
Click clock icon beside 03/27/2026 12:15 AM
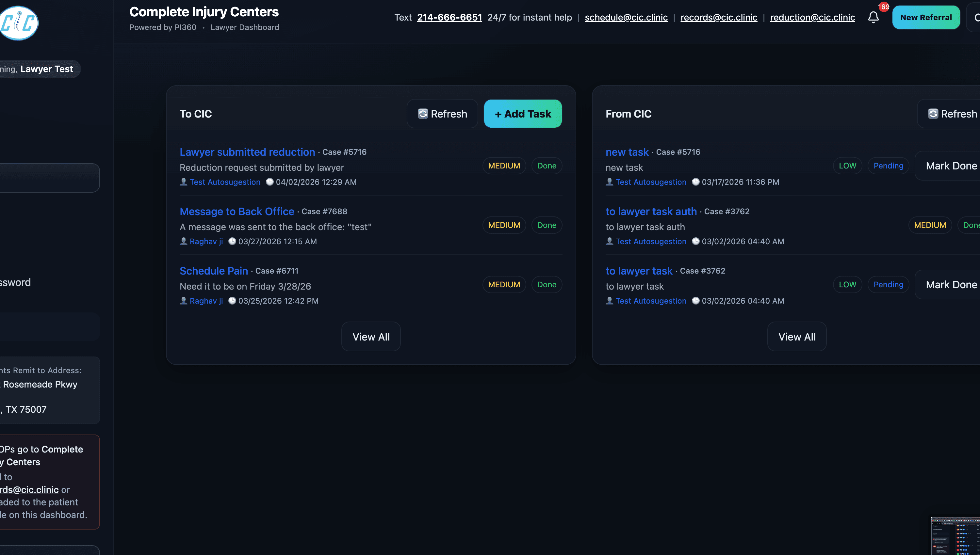click(x=232, y=241)
